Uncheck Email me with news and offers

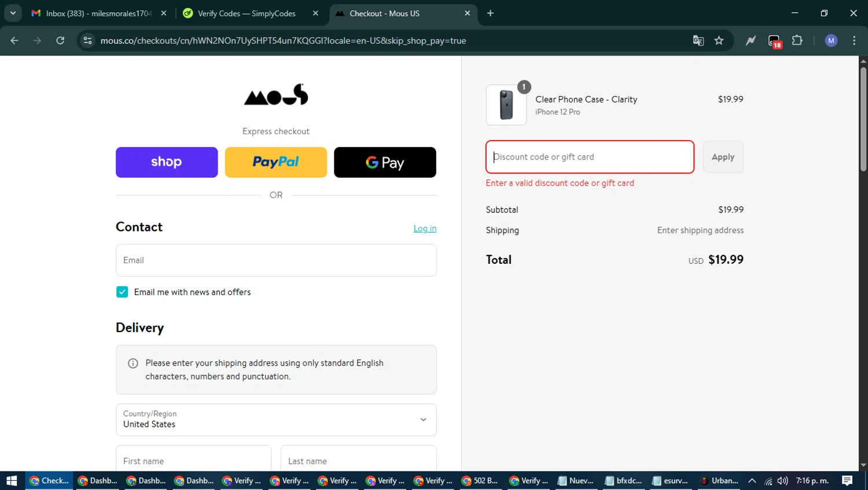point(122,292)
